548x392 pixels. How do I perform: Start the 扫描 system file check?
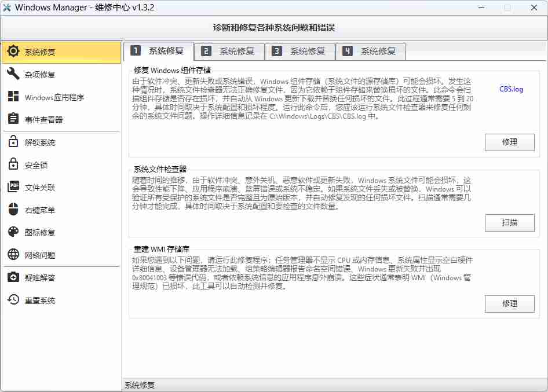click(509, 222)
